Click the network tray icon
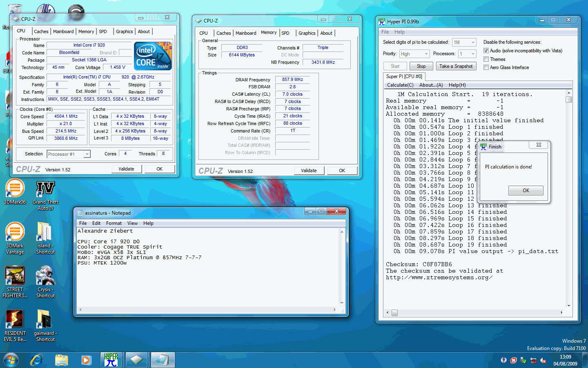The image size is (588, 368). pos(533,360)
